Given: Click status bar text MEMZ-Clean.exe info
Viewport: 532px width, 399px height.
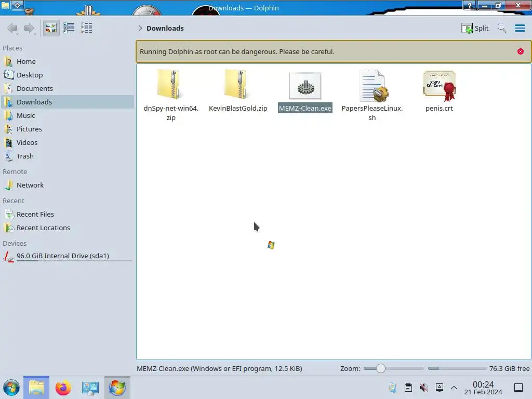Looking at the screenshot, I should click(219, 368).
